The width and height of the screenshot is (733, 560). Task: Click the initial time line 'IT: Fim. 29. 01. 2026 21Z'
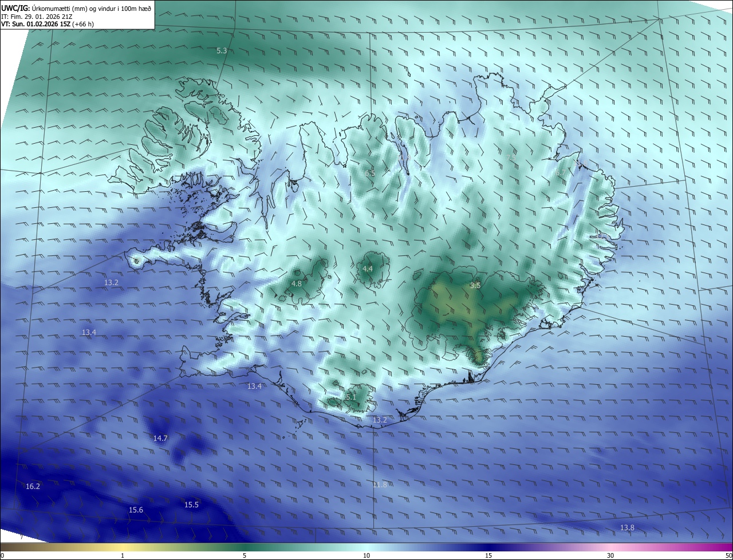click(x=37, y=16)
